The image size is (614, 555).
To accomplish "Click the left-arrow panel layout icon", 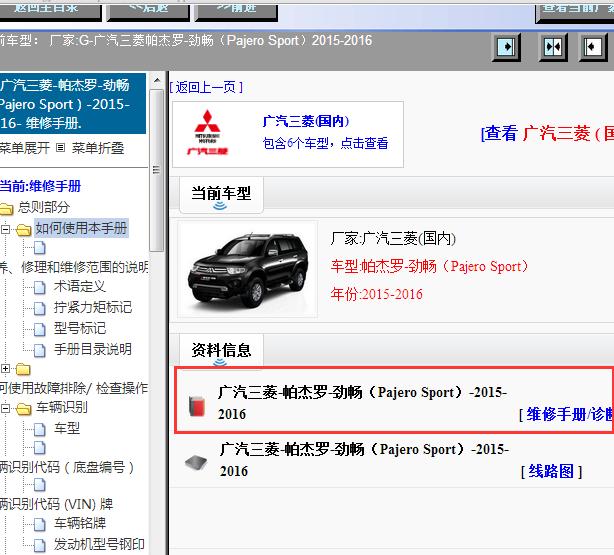I will tap(593, 47).
